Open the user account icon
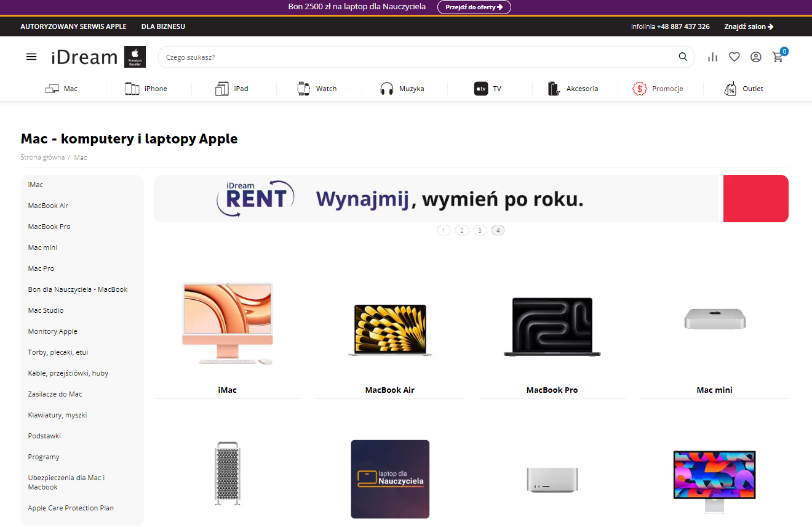The image size is (812, 527). [756, 57]
